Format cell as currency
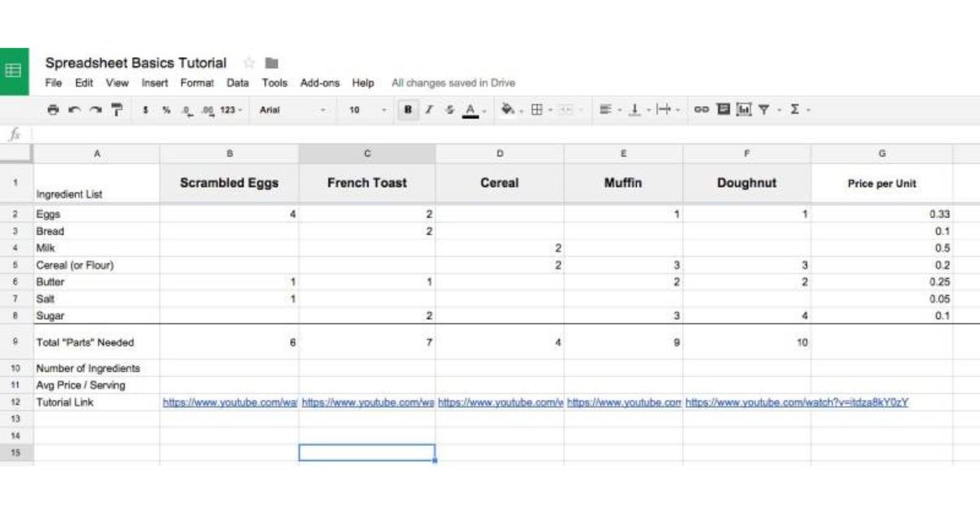 pos(145,109)
